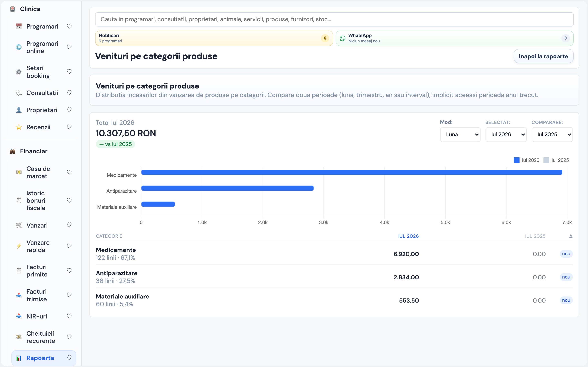This screenshot has width=588, height=367.
Task: Toggle favorite heart for Casa de marcat
Action: [69, 172]
